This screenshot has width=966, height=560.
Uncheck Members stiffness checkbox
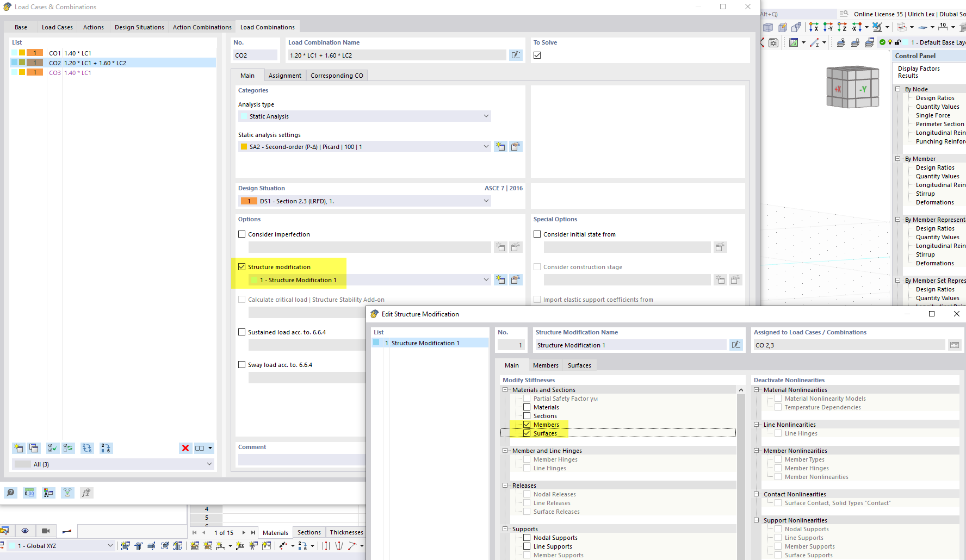pyautogui.click(x=527, y=425)
